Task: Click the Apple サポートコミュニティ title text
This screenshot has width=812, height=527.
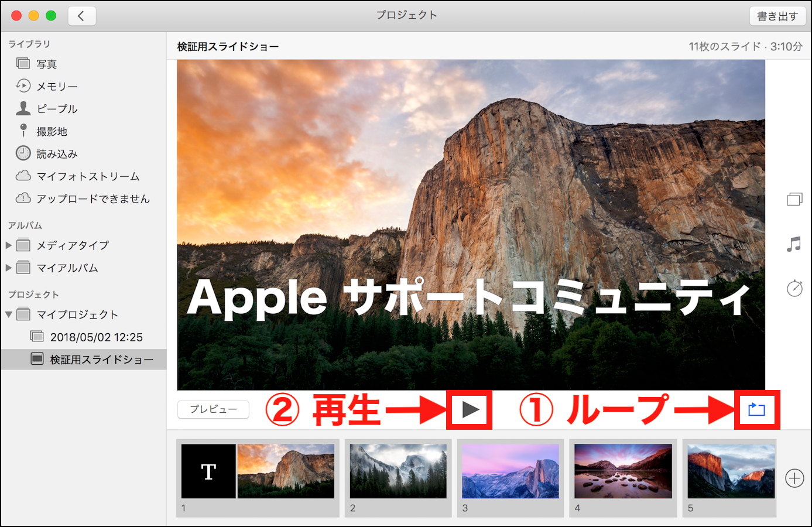Action: point(469,297)
